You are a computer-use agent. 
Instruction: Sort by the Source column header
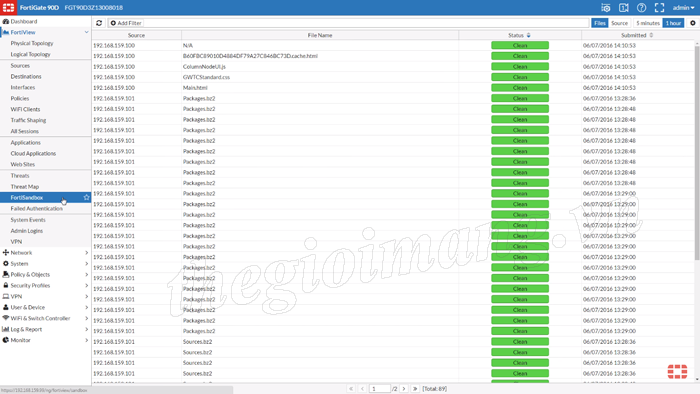[136, 35]
